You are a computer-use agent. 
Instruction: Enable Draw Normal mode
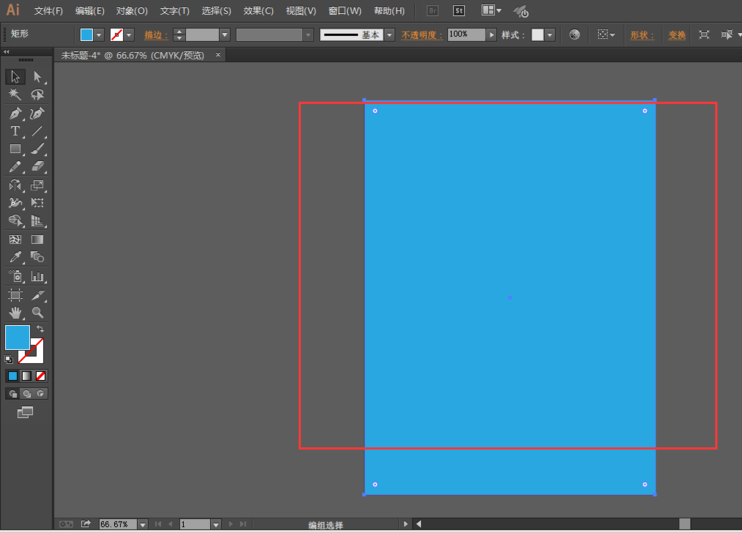[13, 394]
